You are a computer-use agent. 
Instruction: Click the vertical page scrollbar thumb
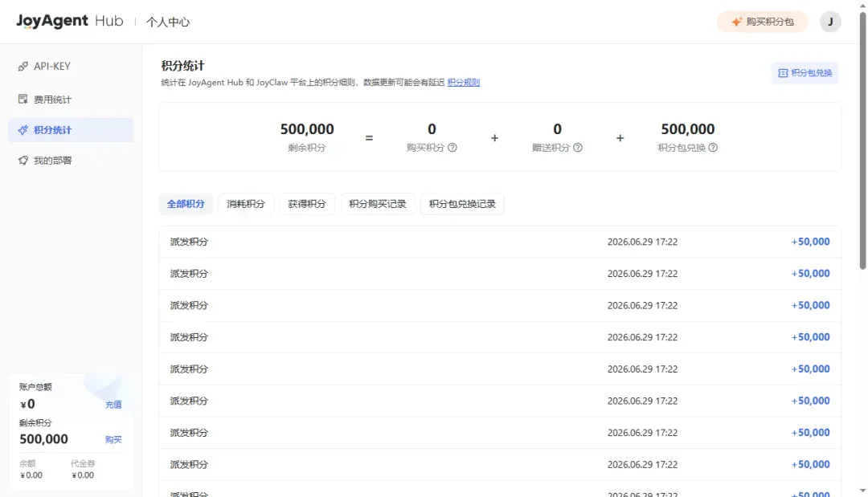point(862,141)
